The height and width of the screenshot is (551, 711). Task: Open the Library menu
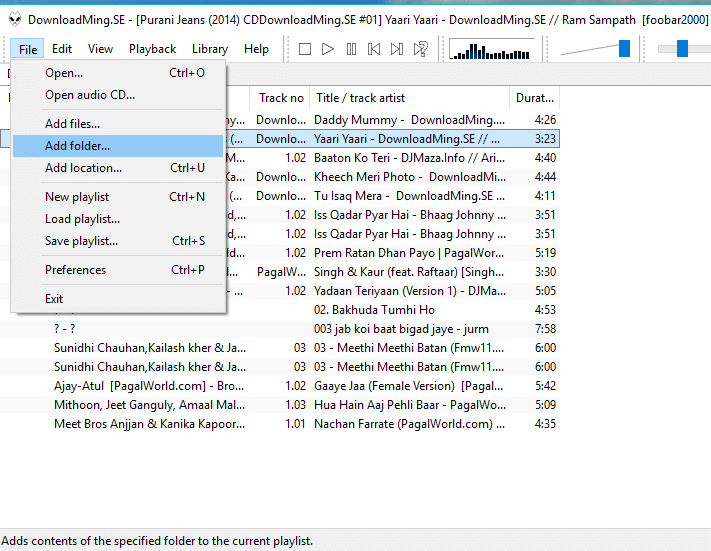coord(210,49)
